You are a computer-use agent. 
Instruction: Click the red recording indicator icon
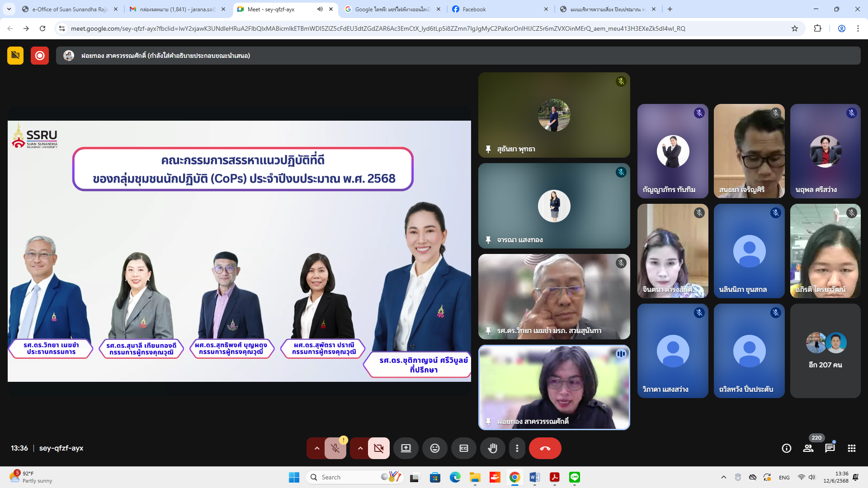point(40,56)
